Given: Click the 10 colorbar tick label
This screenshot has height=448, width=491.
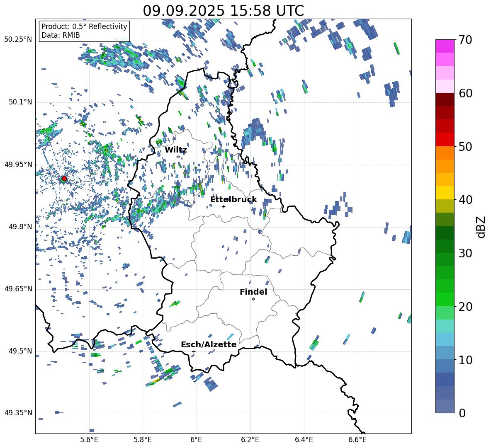Looking at the screenshot, I should click(465, 360).
